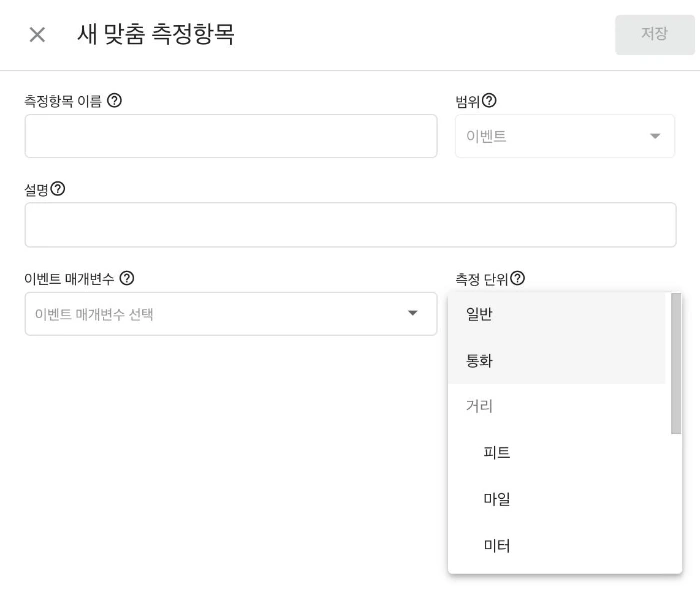The image size is (700, 603).
Task: Click into the 설명 description field
Action: tap(350, 225)
